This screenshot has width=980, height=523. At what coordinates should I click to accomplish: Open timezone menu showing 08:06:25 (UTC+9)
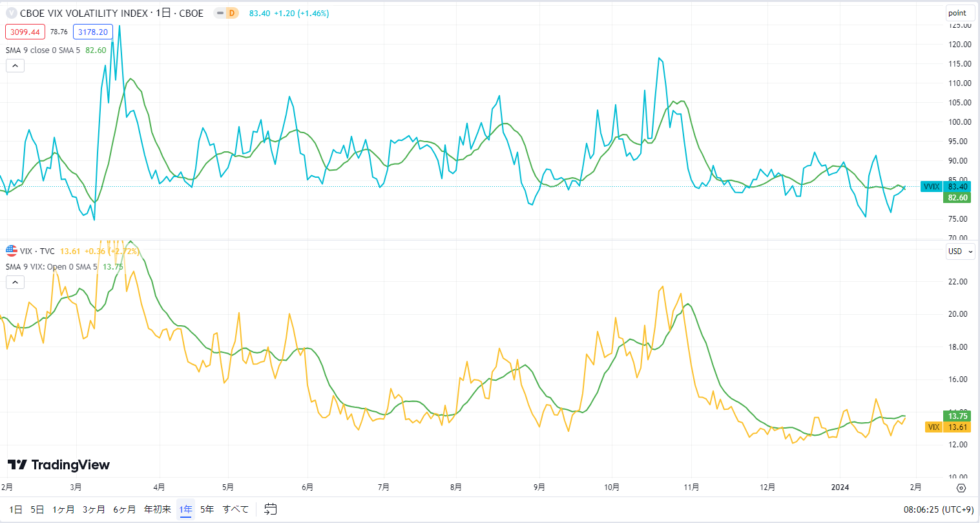939,509
